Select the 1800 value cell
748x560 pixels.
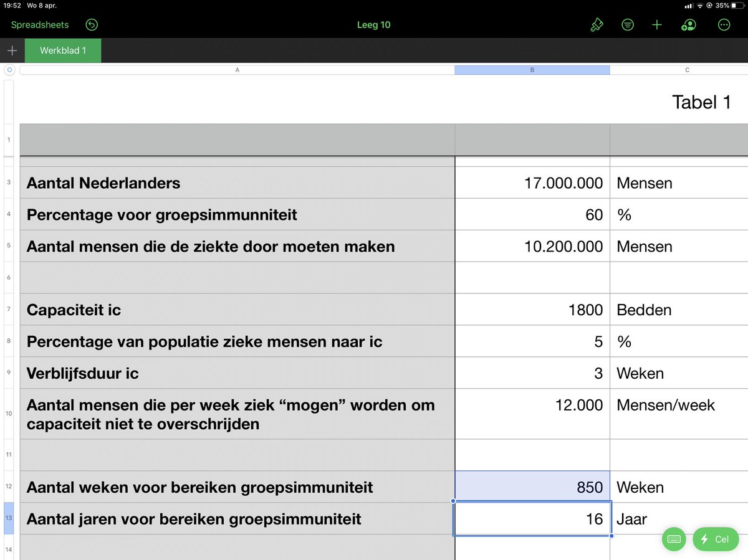(532, 310)
